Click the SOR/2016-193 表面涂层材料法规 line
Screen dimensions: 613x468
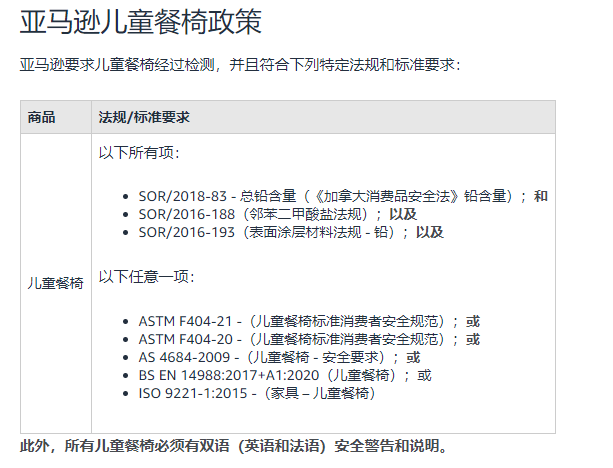291,232
